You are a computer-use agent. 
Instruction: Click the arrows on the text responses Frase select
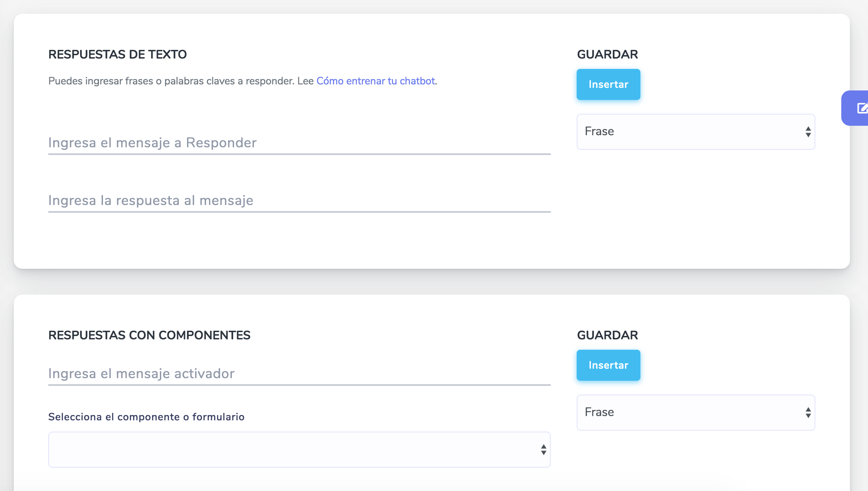pyautogui.click(x=808, y=132)
